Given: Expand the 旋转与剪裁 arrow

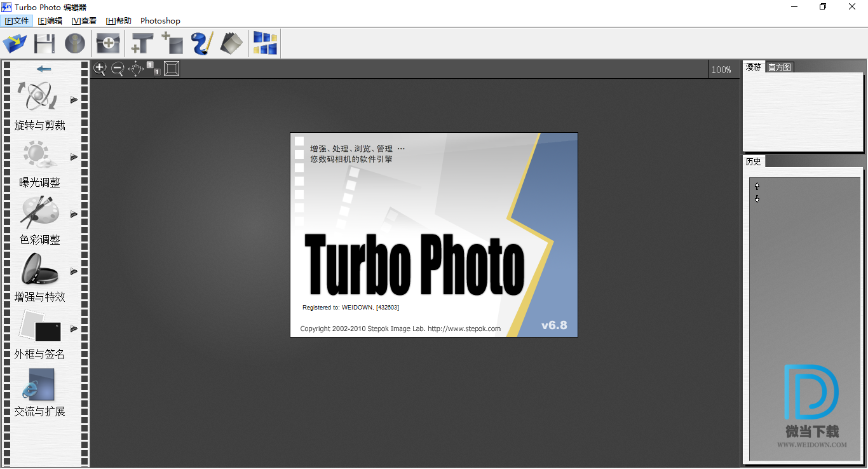Looking at the screenshot, I should click(x=74, y=100).
